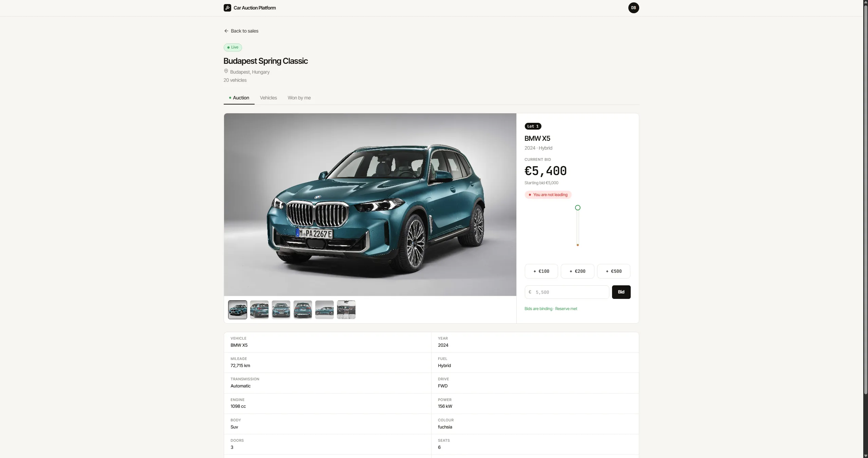Select the Auction tab
The image size is (868, 458).
239,98
